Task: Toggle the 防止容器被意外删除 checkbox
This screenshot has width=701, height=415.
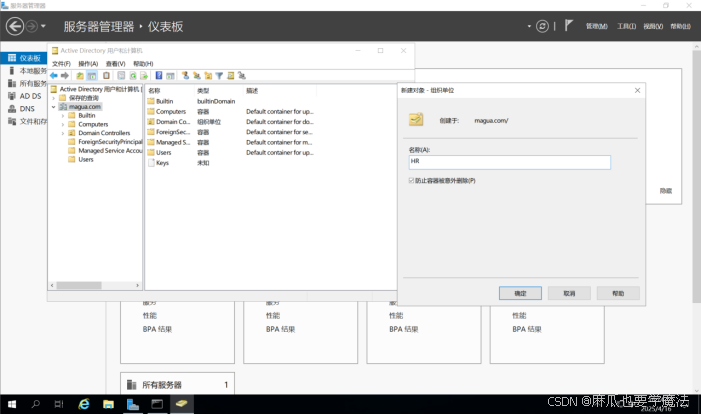Action: click(x=411, y=181)
